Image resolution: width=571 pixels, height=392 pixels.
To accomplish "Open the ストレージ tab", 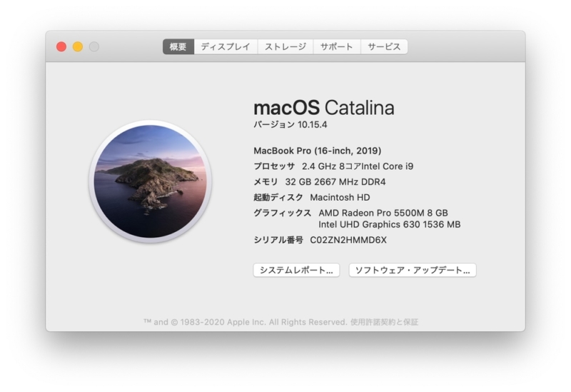I will (285, 46).
